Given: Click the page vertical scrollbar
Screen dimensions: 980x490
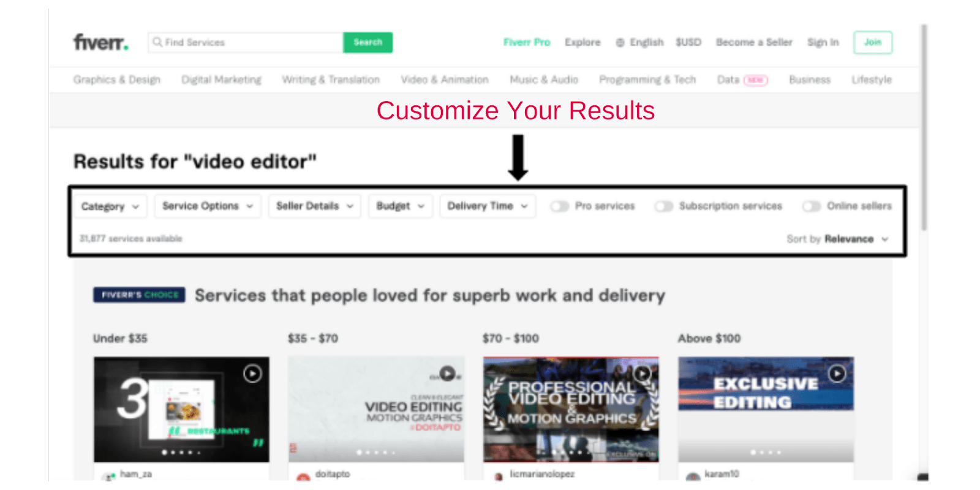Looking at the screenshot, I should point(924,127).
